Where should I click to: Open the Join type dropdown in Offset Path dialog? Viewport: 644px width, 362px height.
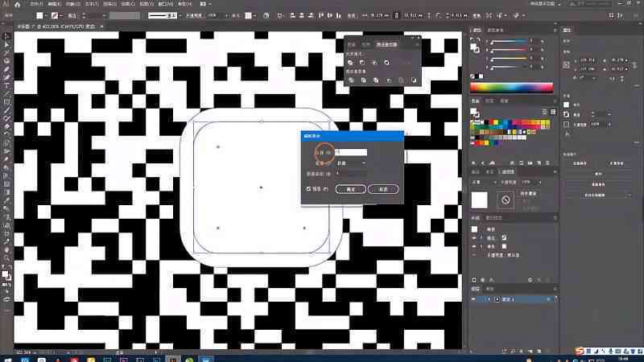(351, 163)
